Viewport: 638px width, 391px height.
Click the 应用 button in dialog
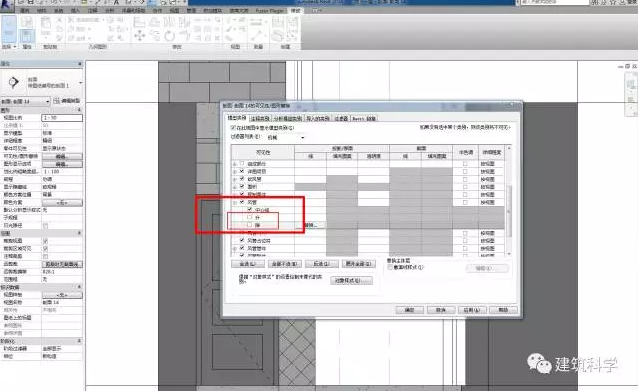(x=472, y=310)
